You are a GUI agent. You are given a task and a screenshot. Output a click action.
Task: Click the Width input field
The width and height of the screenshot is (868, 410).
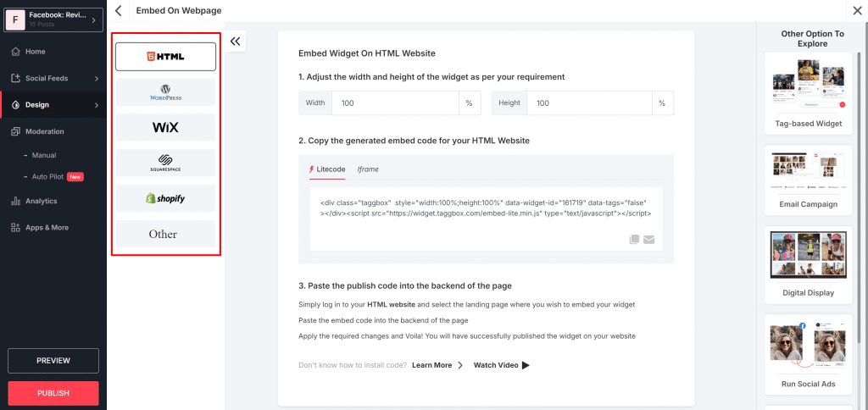[394, 103]
